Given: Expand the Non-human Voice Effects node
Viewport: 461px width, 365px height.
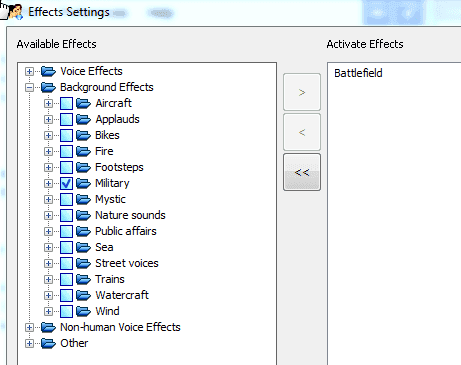Looking at the screenshot, I should tap(29, 327).
